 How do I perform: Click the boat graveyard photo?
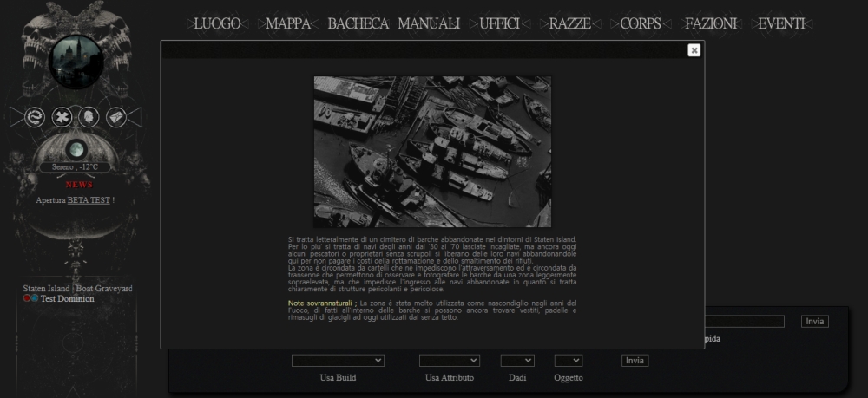click(x=432, y=152)
